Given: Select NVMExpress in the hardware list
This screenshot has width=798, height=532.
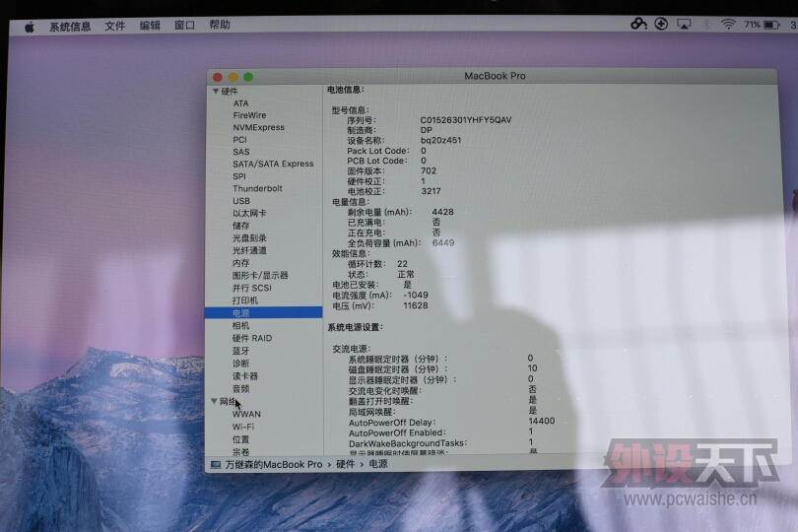Looking at the screenshot, I should coord(258,127).
